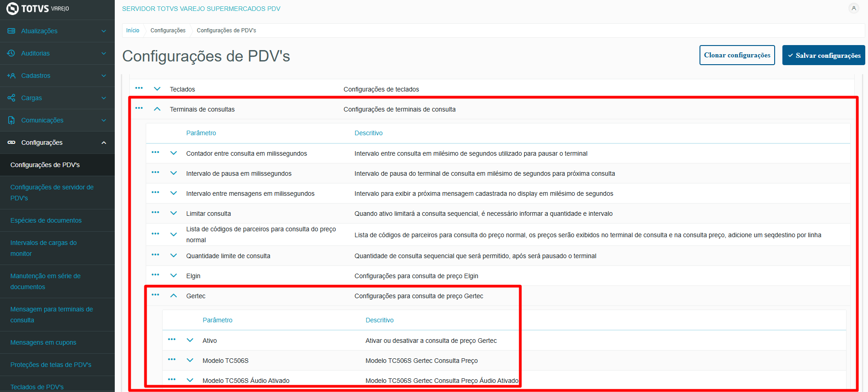
Task: Collapse the Configurações sidebar menu
Action: (104, 143)
